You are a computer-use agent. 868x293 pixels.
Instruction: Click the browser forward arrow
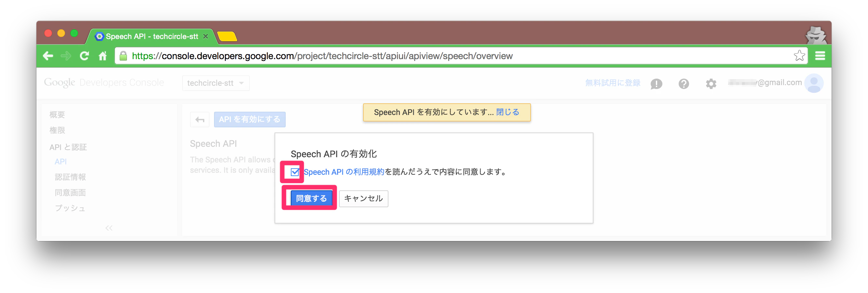(66, 56)
